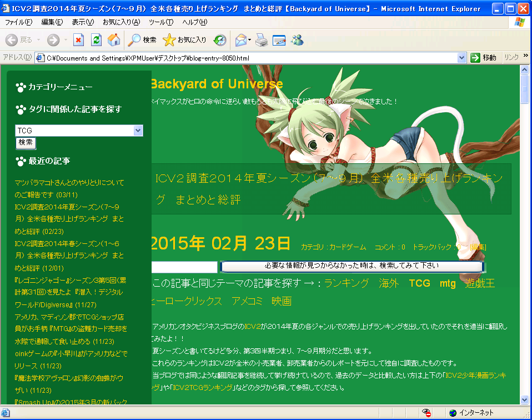Viewport: 532px width, 420px height.
Task: Open the レゴニンジャゴー シーズン3第5回 article
Action: pos(69,293)
